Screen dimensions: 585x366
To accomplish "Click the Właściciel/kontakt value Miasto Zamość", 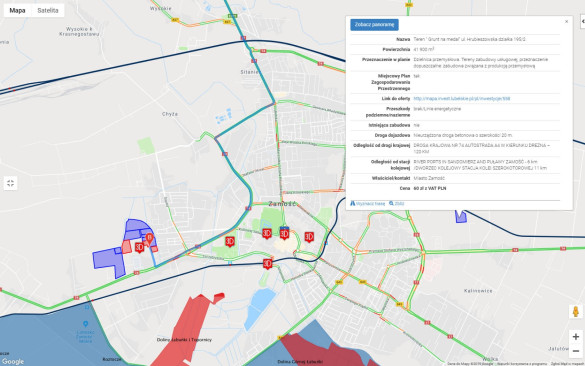I will pyautogui.click(x=429, y=178).
